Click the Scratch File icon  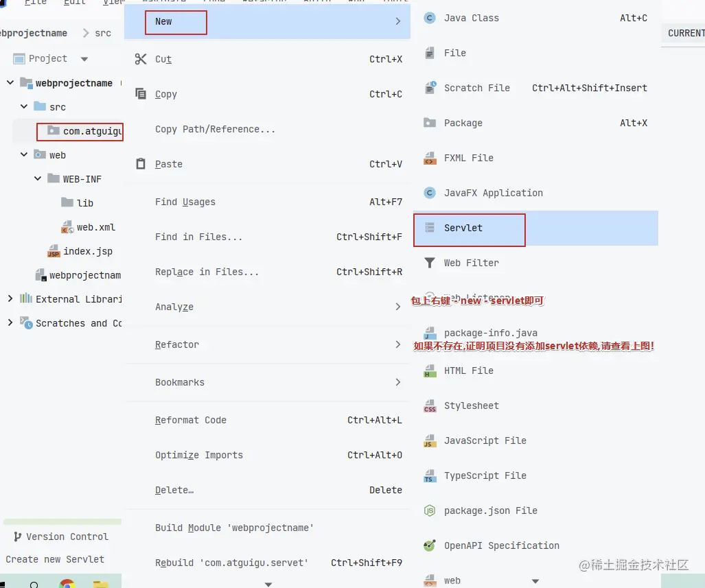pyautogui.click(x=430, y=88)
